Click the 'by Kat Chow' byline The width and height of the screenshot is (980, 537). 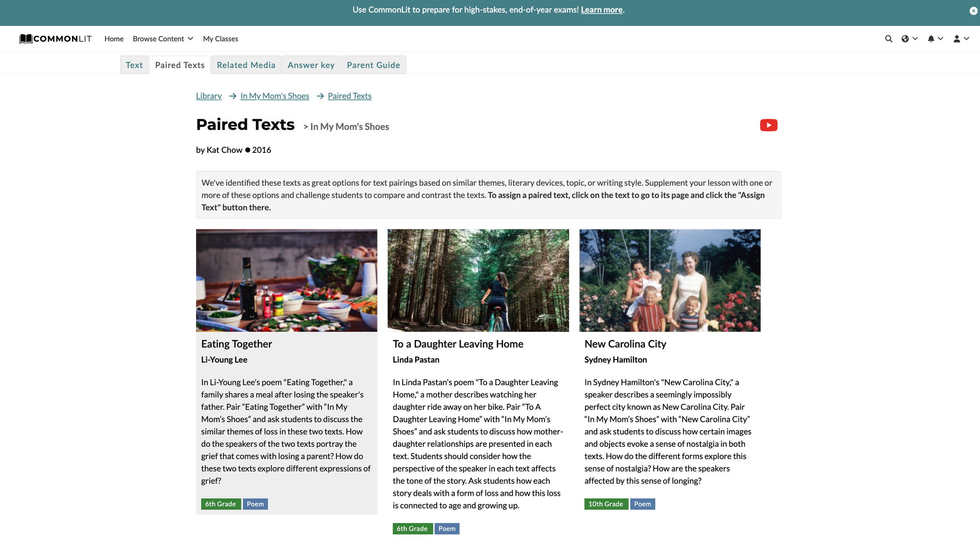point(219,150)
